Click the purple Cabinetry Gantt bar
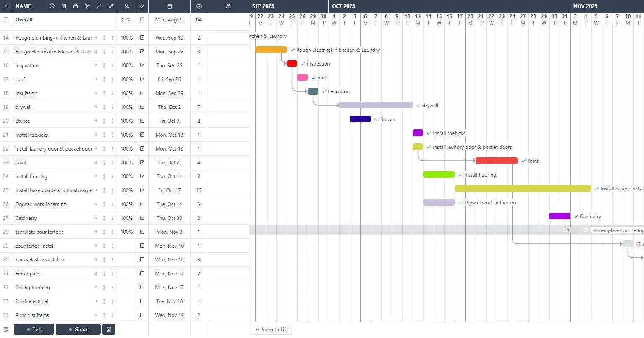644x338 pixels. click(x=560, y=216)
